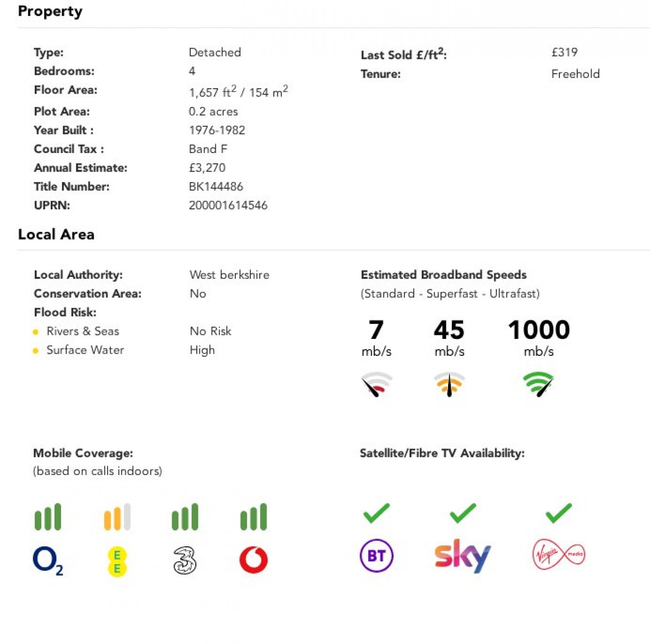
Task: Click the red standard broadband speed gauge
Action: coord(376,384)
